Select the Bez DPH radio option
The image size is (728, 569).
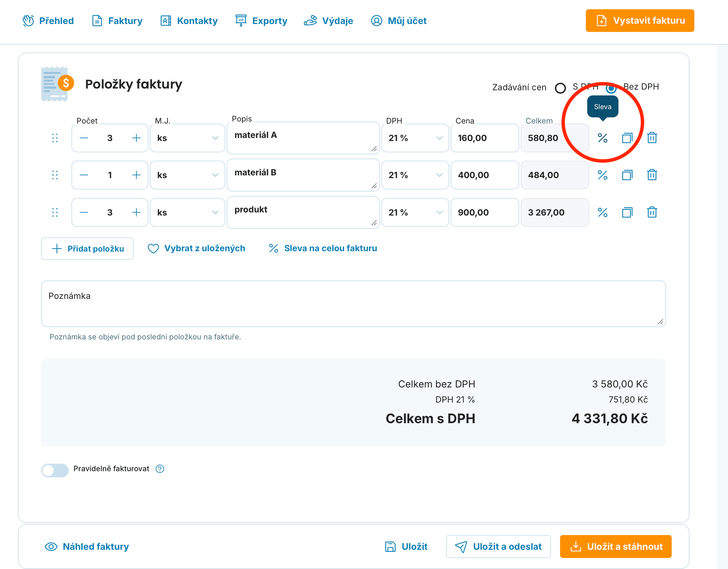(x=611, y=88)
